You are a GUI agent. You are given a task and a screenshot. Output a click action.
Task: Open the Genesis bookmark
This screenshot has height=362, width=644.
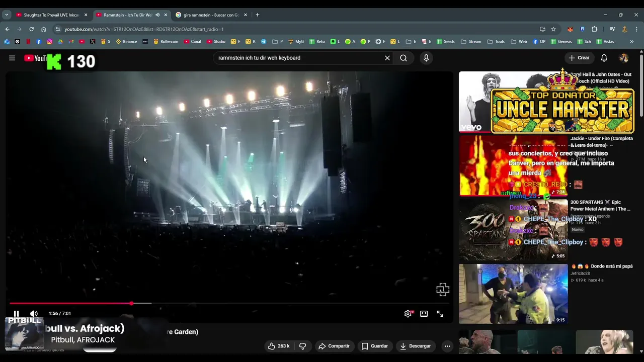coord(561,42)
